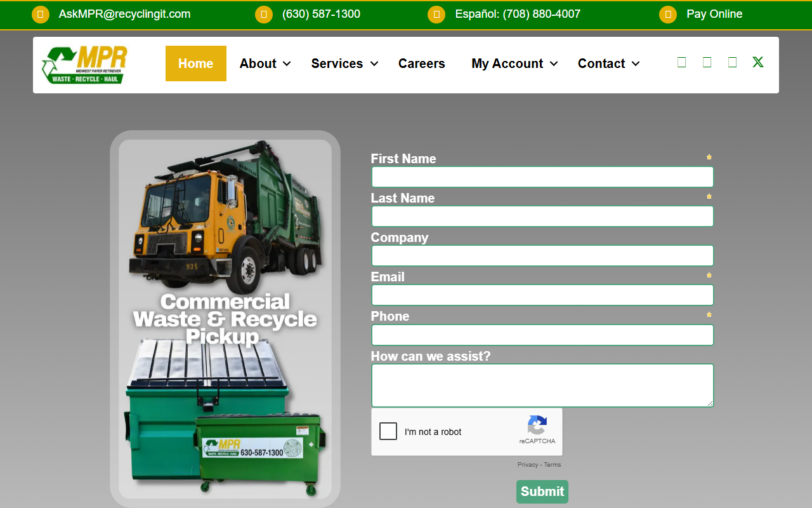
Task: Click the How can we assist text area
Action: pyautogui.click(x=542, y=385)
